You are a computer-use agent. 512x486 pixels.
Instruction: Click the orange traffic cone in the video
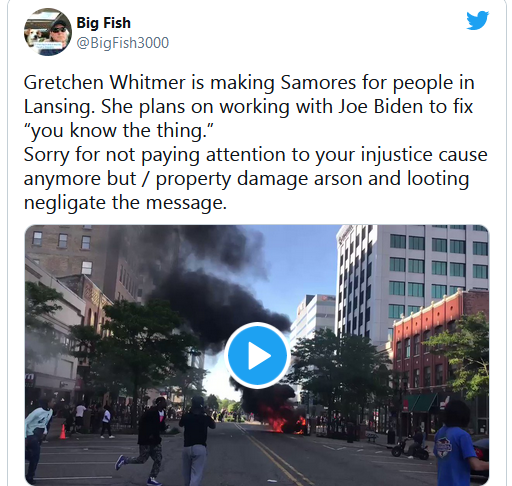[62, 431]
